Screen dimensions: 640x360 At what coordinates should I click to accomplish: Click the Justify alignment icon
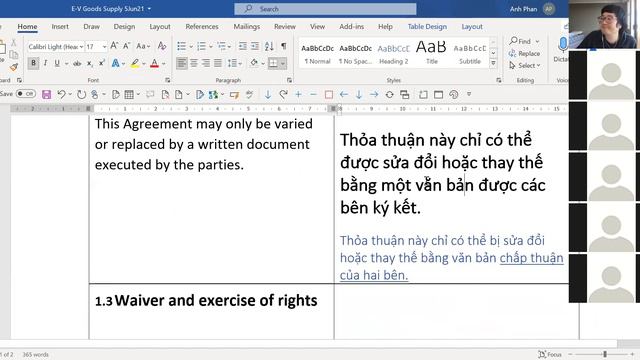tap(218, 63)
